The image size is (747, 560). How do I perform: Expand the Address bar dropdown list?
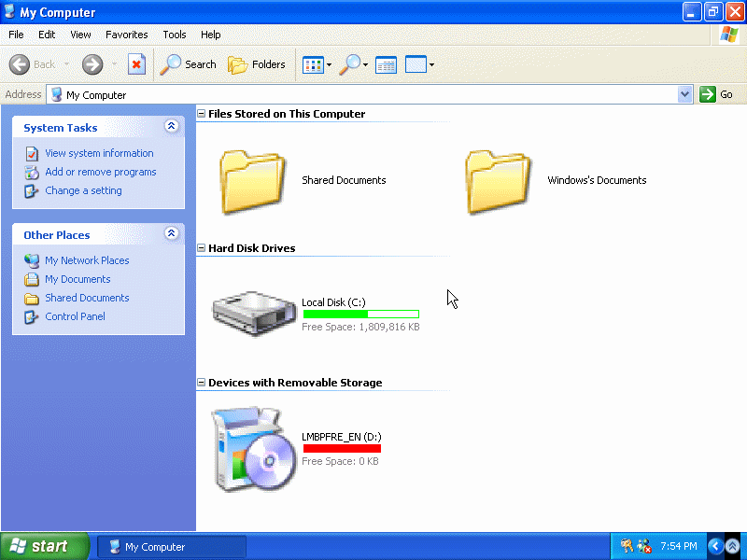[x=684, y=94]
